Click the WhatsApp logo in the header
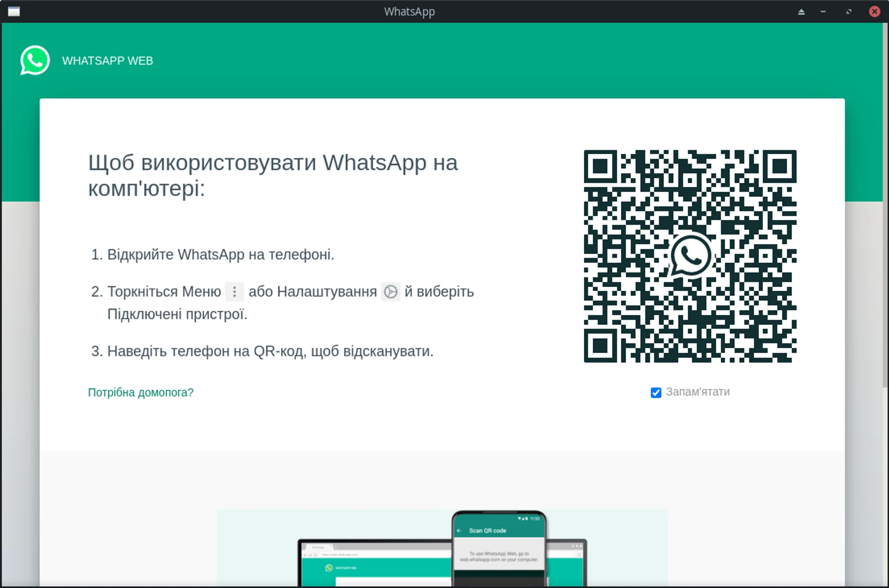This screenshot has height=588, width=889. tap(35, 60)
